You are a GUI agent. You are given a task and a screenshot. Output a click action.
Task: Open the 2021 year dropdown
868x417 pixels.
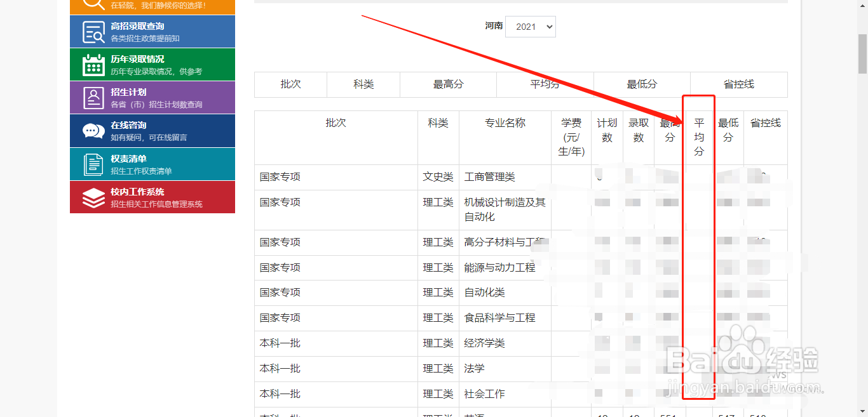[531, 26]
